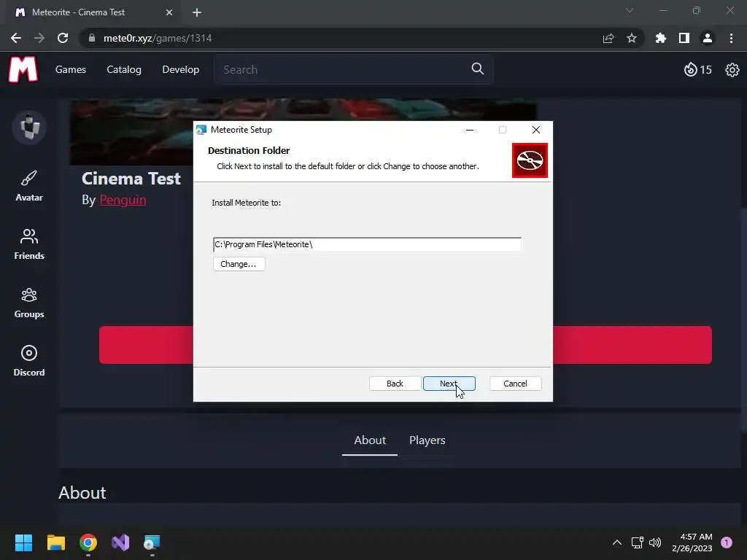Screen dimensions: 747x560
Task: Open a new browser tab
Action: point(197,12)
